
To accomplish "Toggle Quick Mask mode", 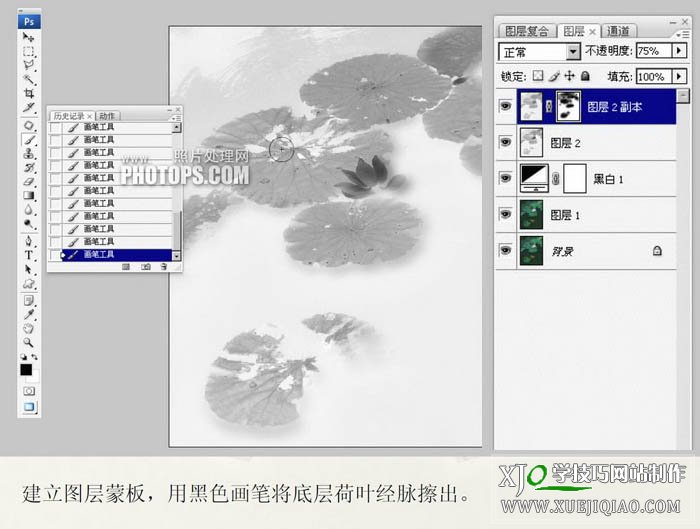I will point(29,391).
